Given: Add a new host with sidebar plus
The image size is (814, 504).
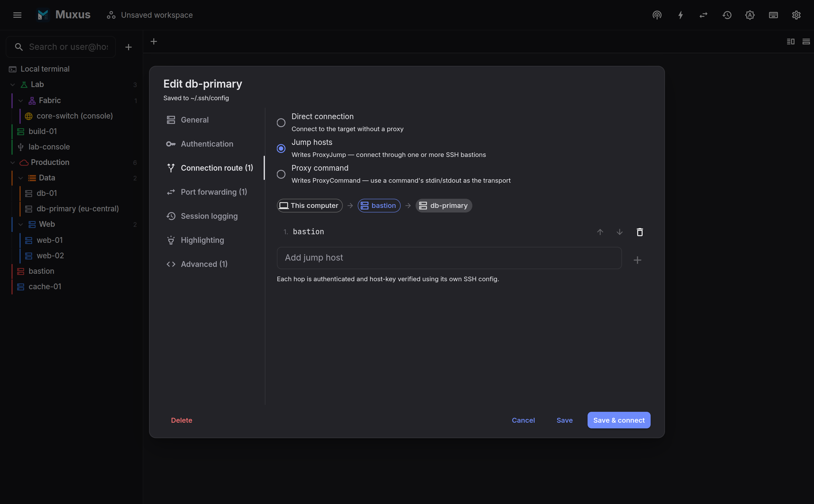Looking at the screenshot, I should (x=128, y=47).
